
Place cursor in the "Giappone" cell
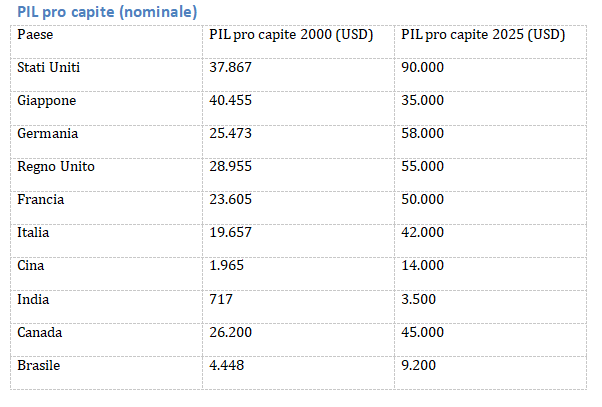(47, 100)
